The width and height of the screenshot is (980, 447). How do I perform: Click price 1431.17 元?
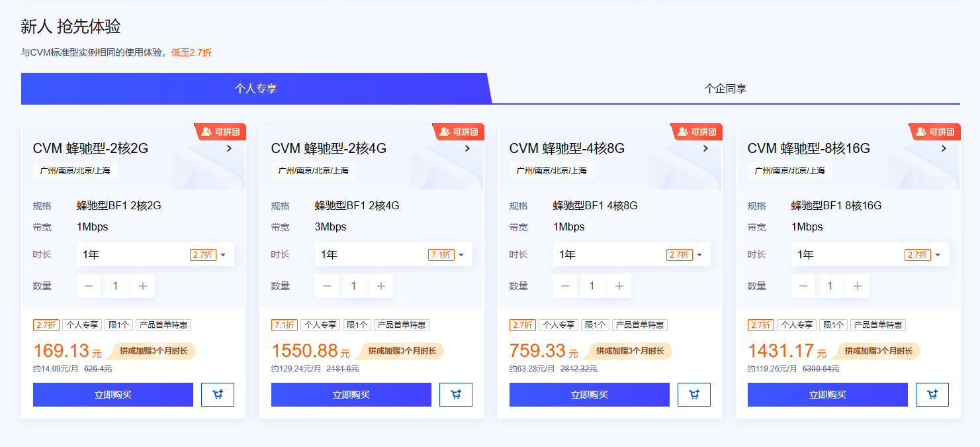[x=787, y=351]
